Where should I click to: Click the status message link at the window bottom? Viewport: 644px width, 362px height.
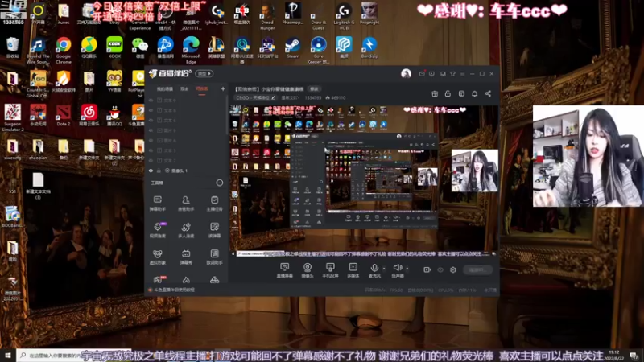coord(175,290)
